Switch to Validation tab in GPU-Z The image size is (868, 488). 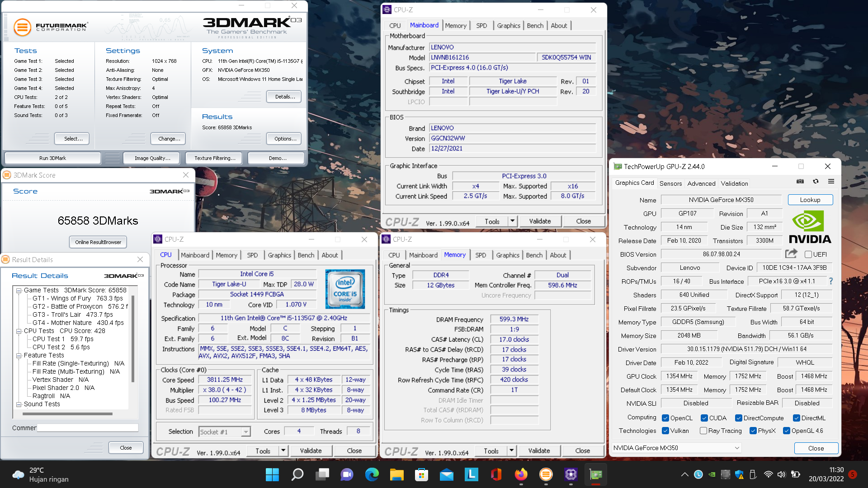tap(734, 183)
